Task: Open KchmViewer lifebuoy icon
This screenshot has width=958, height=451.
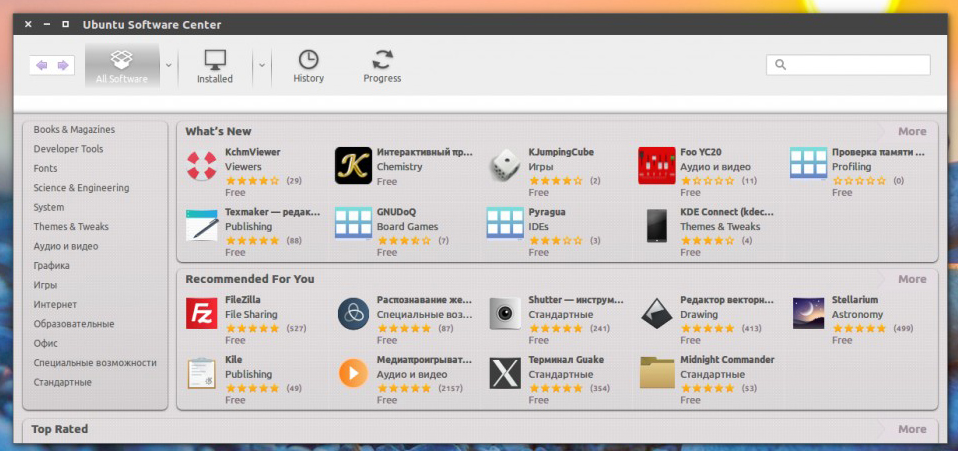Action: (202, 166)
